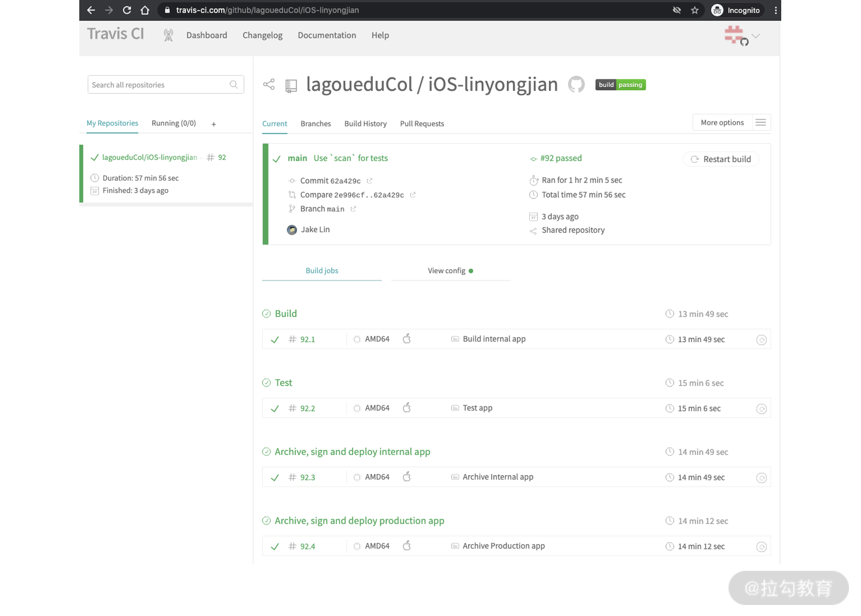Viewport: 861px width, 616px height.
Task: Click the browser back arrow
Action: pyautogui.click(x=91, y=10)
